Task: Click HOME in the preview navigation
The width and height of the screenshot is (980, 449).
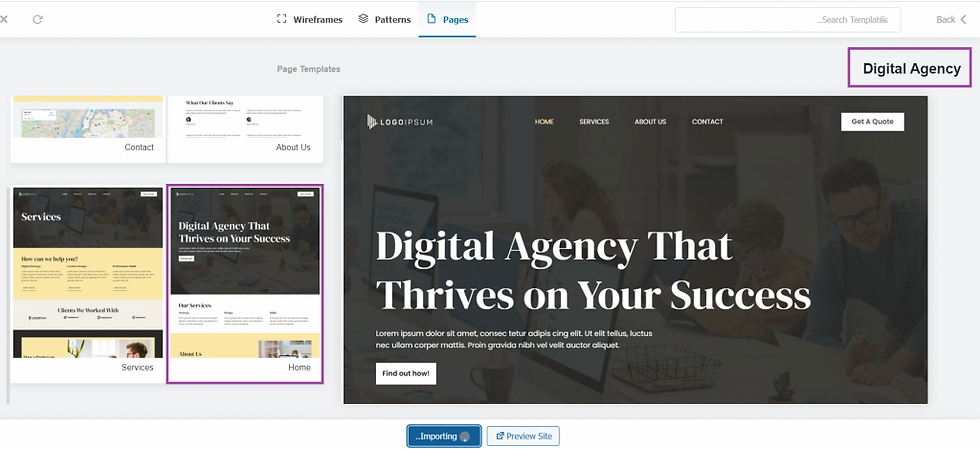Action: (x=544, y=121)
